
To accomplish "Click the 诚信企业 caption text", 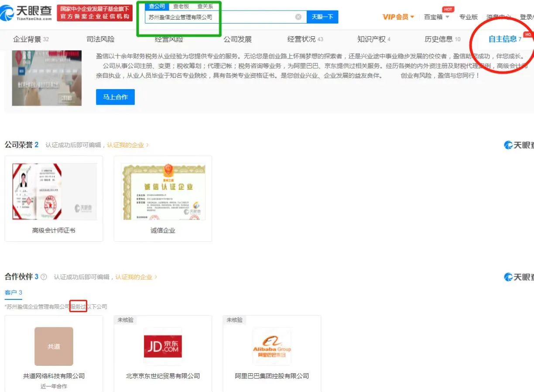I will (163, 230).
